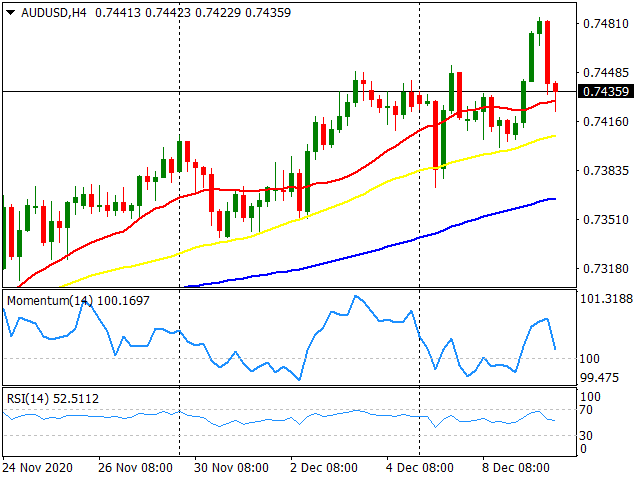640x480 pixels.
Task: Click the 101.3188 momentum scale value
Action: point(606,299)
